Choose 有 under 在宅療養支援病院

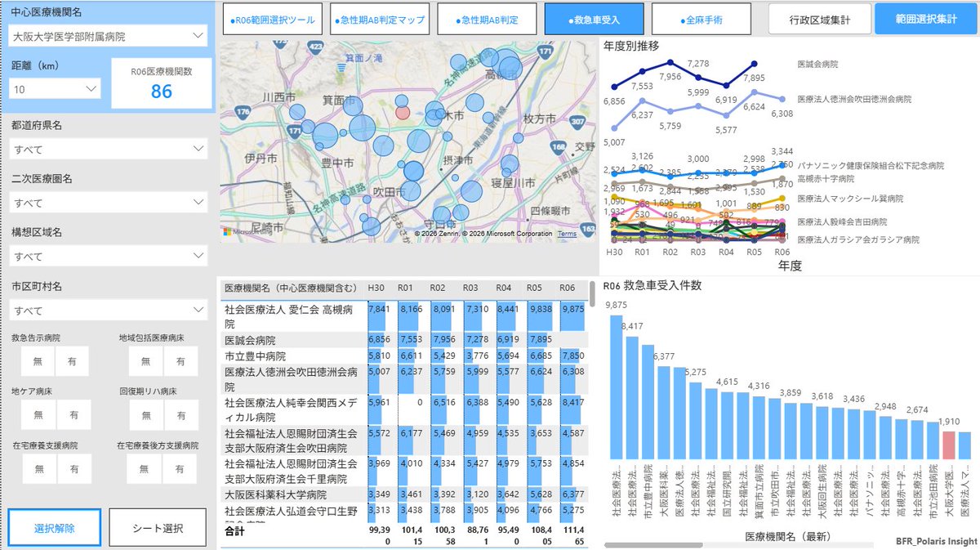click(x=74, y=469)
